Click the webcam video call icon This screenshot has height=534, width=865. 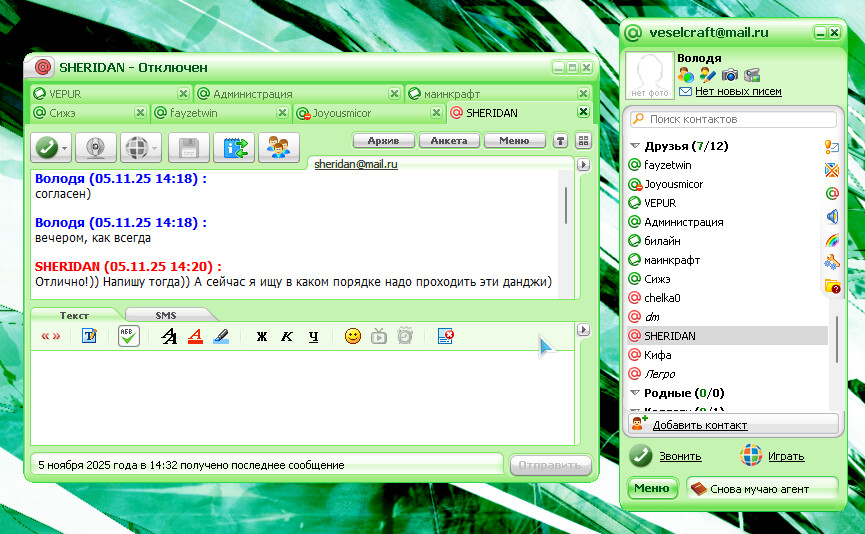(x=96, y=147)
